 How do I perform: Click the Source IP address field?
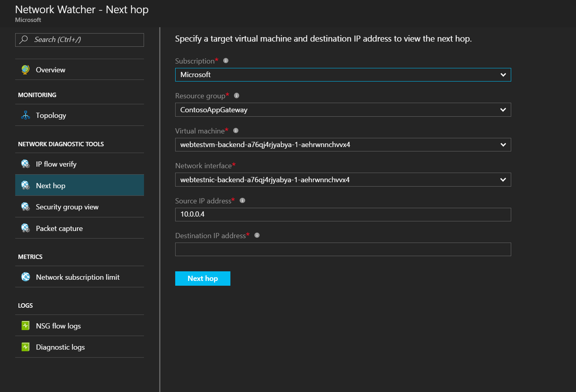343,215
